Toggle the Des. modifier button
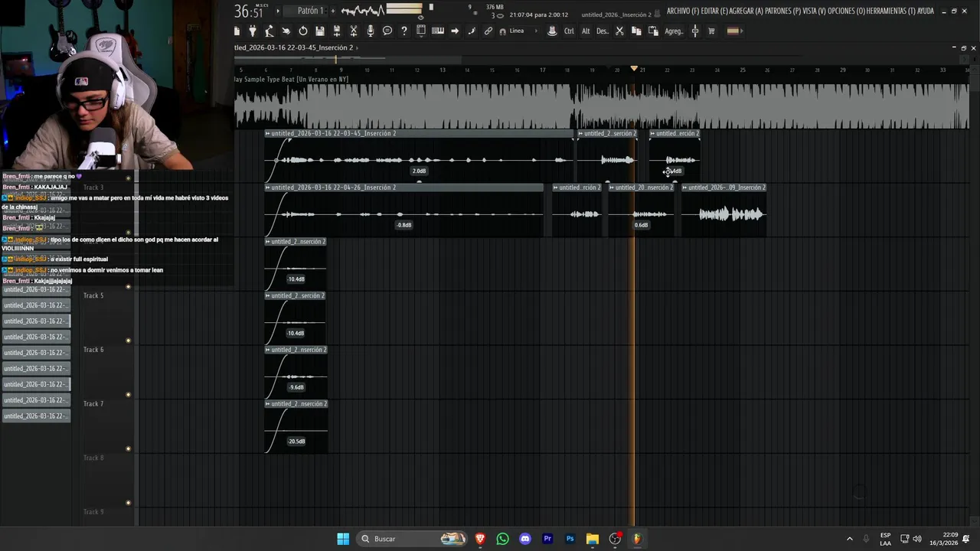Screen dimensions: 980x551 click(603, 31)
